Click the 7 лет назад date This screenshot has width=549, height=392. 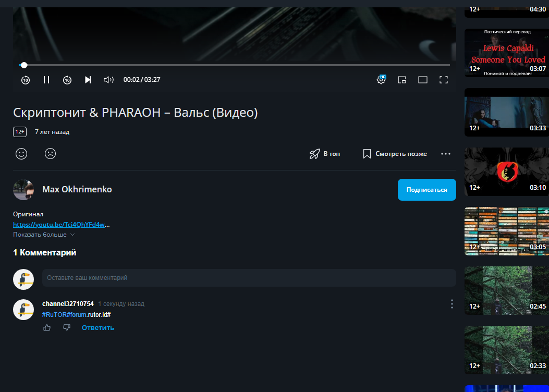click(x=52, y=132)
